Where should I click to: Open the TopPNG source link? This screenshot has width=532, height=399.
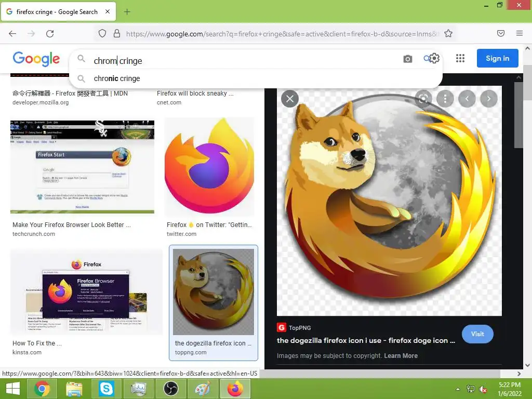click(x=294, y=328)
